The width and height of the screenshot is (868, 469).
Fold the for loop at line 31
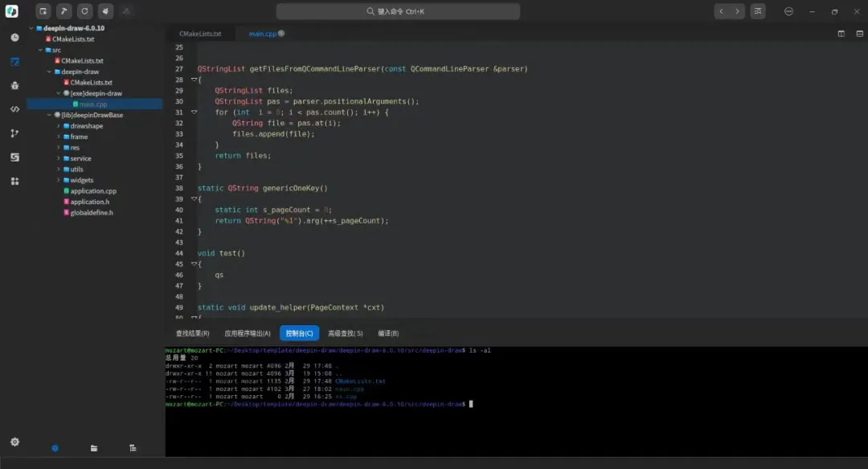point(194,112)
